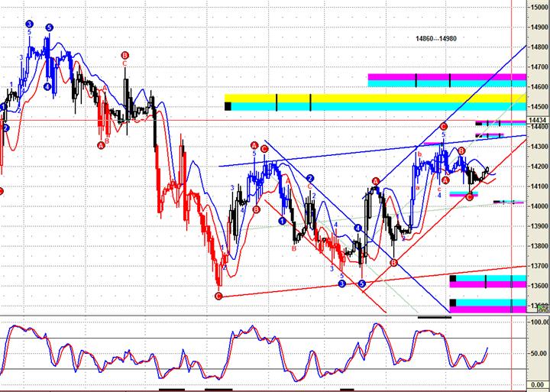Click the 50.00 level on the oscillator scale

(x=538, y=354)
